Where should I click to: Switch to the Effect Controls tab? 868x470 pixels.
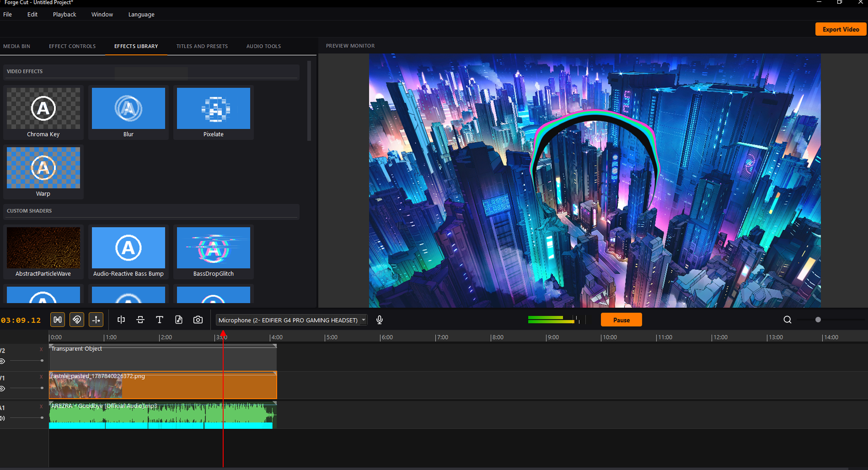click(72, 46)
